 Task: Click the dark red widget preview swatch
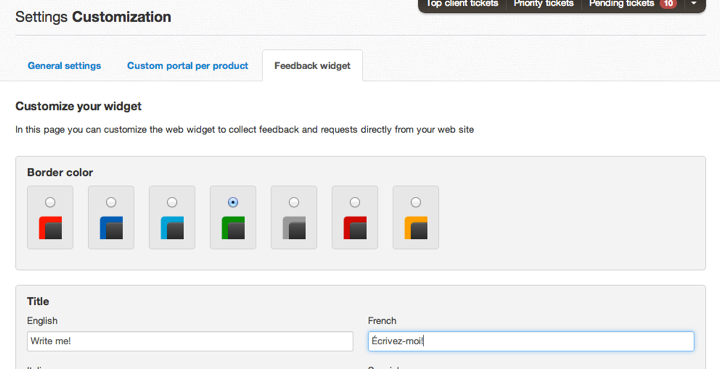(x=355, y=228)
